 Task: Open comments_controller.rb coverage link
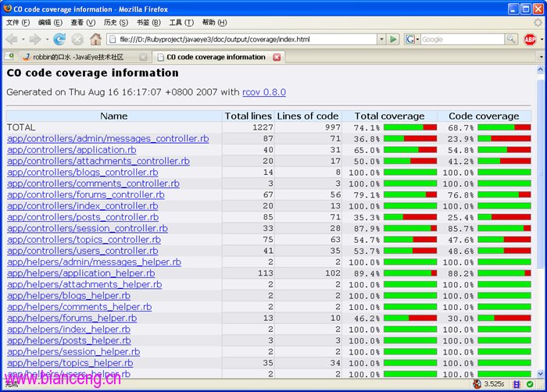(x=93, y=183)
